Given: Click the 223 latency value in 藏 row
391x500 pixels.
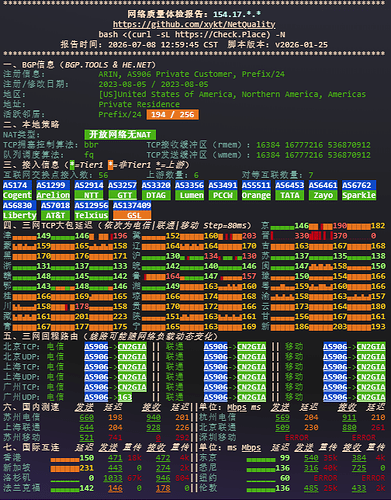Looking at the screenshot, I should [x=120, y=316].
